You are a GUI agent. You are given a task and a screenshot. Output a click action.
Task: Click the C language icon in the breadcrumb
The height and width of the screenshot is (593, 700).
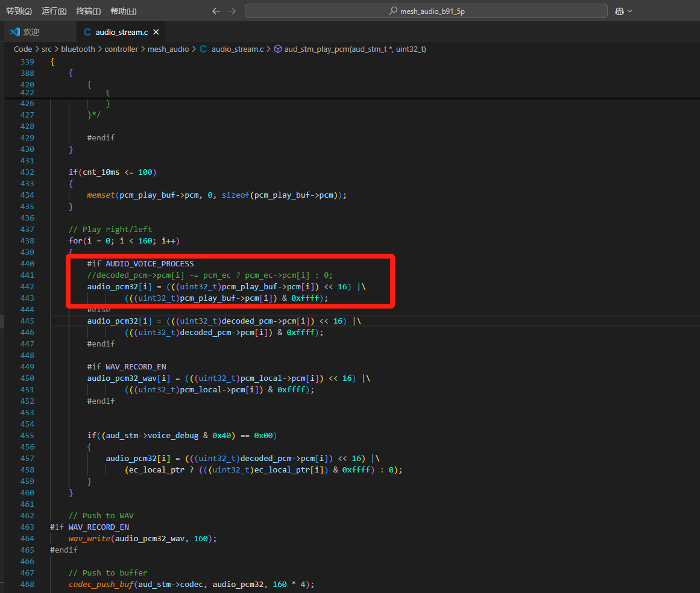203,49
